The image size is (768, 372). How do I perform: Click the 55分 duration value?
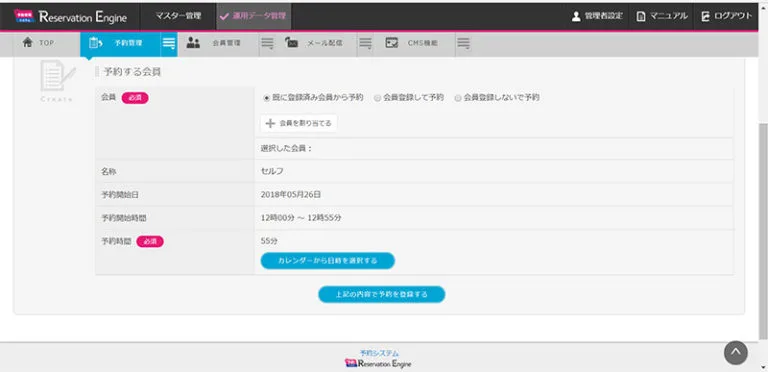269,241
